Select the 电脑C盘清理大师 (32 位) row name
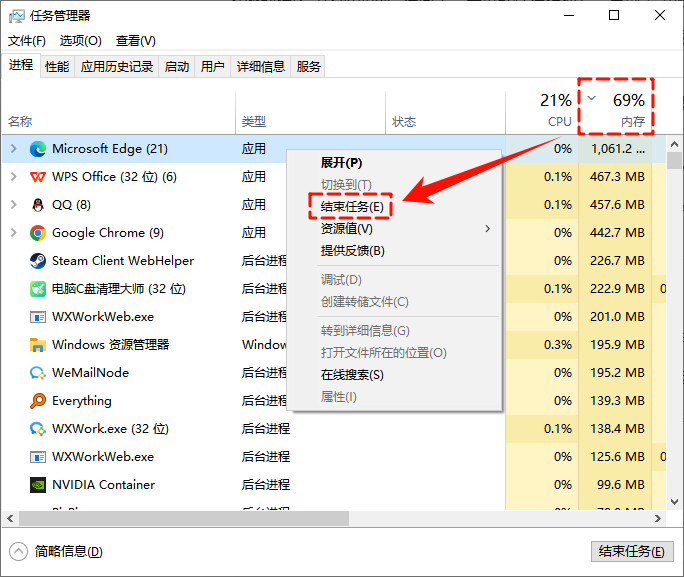The height and width of the screenshot is (577, 684). click(x=119, y=289)
